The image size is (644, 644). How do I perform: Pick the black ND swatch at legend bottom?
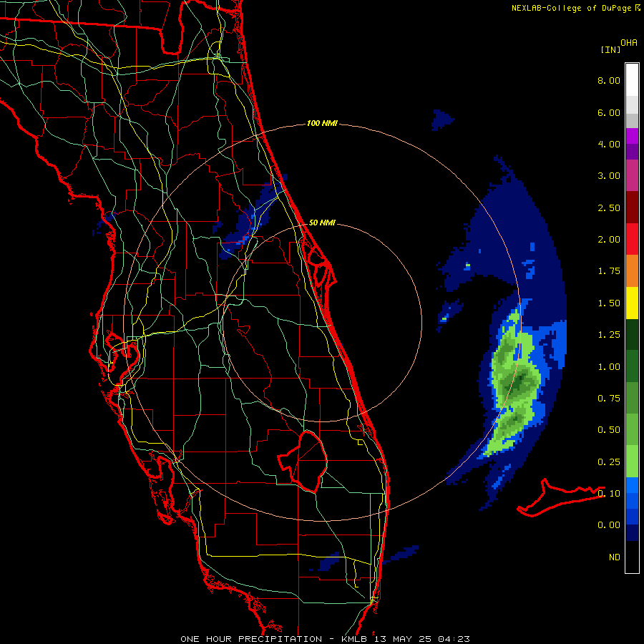click(632, 557)
